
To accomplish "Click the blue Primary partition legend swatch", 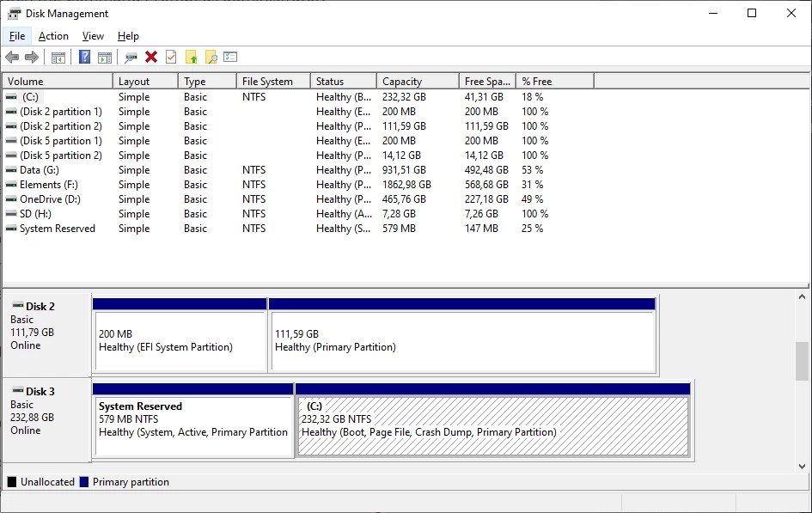I will (x=84, y=482).
